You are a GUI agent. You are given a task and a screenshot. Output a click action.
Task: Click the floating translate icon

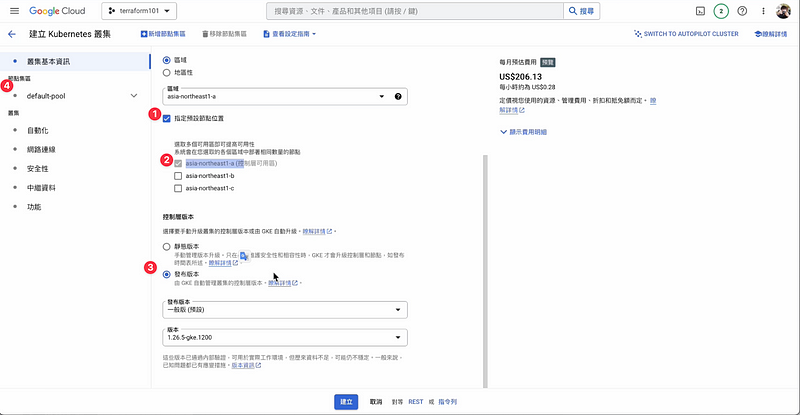click(244, 256)
